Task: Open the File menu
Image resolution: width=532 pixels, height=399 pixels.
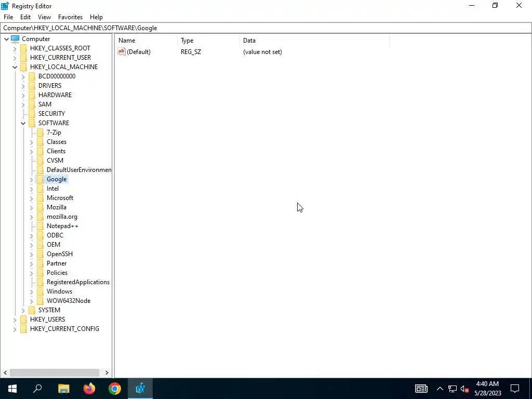Action: pos(8,17)
